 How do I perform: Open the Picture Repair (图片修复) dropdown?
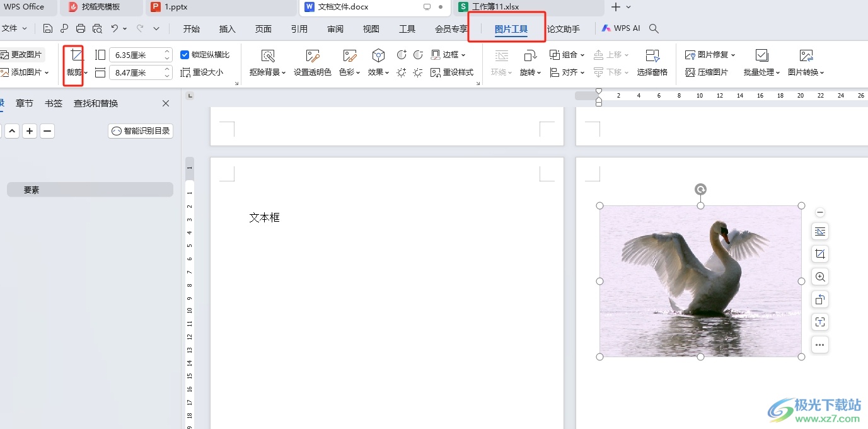[x=733, y=55]
